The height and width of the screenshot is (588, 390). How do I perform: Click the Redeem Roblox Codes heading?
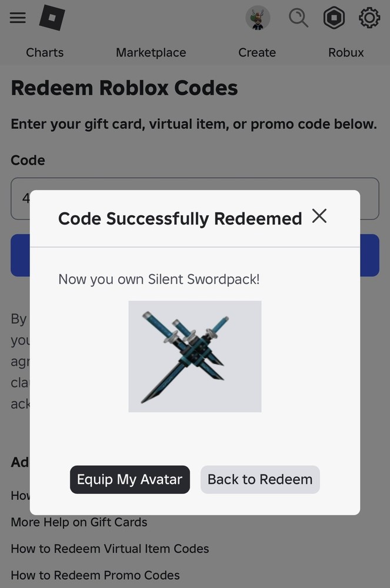click(x=124, y=88)
